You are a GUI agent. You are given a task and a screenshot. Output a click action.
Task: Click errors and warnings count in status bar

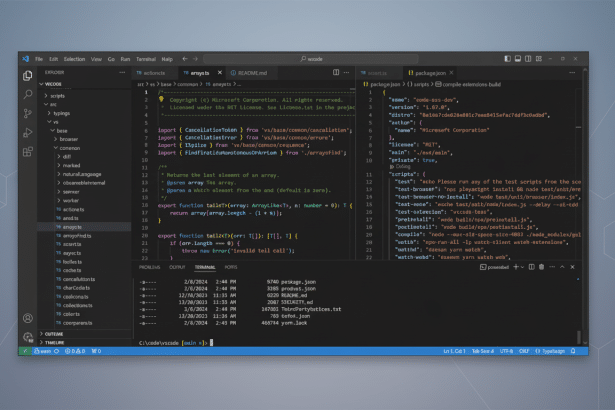pos(75,351)
